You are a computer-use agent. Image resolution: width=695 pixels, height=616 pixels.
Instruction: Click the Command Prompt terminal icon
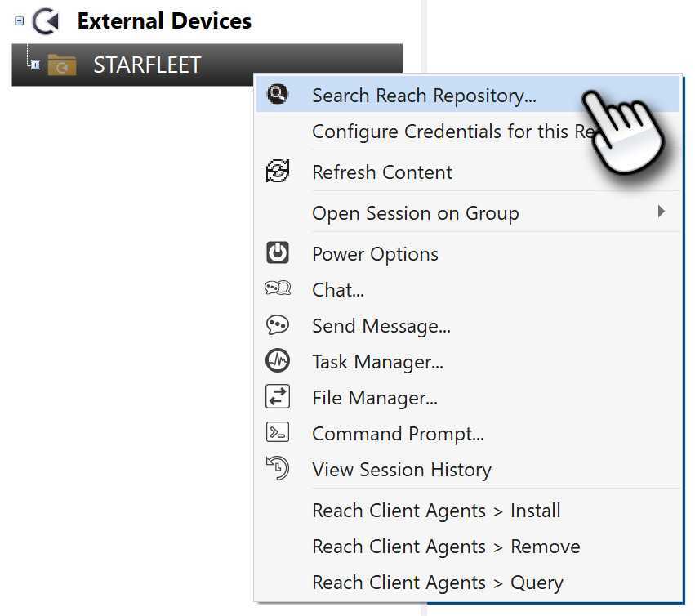point(278,433)
